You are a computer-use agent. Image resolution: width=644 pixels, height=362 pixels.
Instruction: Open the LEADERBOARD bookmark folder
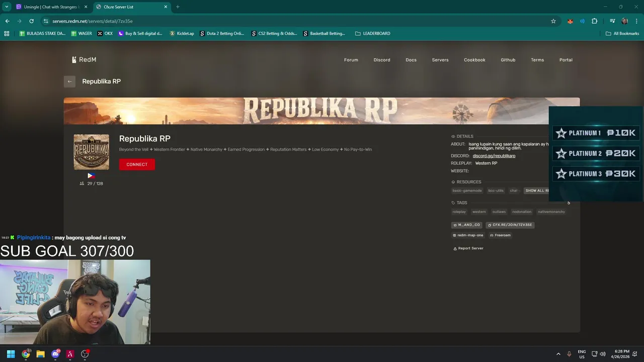[x=373, y=34]
